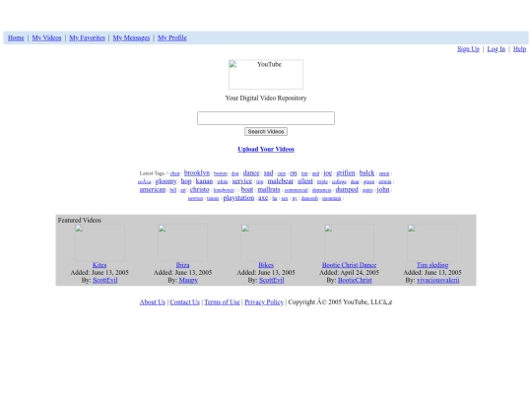Viewport: 532px width, 399px height.
Task: Click the Sign Up link
Action: click(x=468, y=49)
